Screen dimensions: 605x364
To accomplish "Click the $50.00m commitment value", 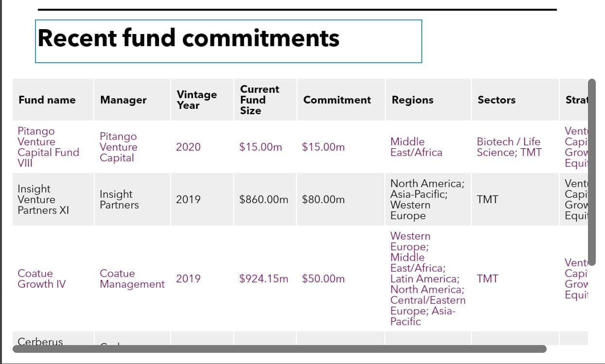I will tap(323, 278).
